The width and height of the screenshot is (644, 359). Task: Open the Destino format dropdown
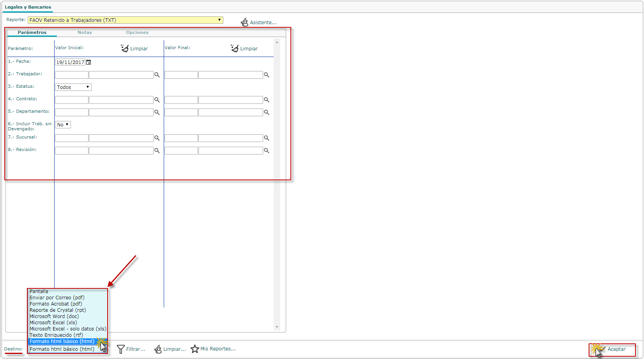point(67,349)
